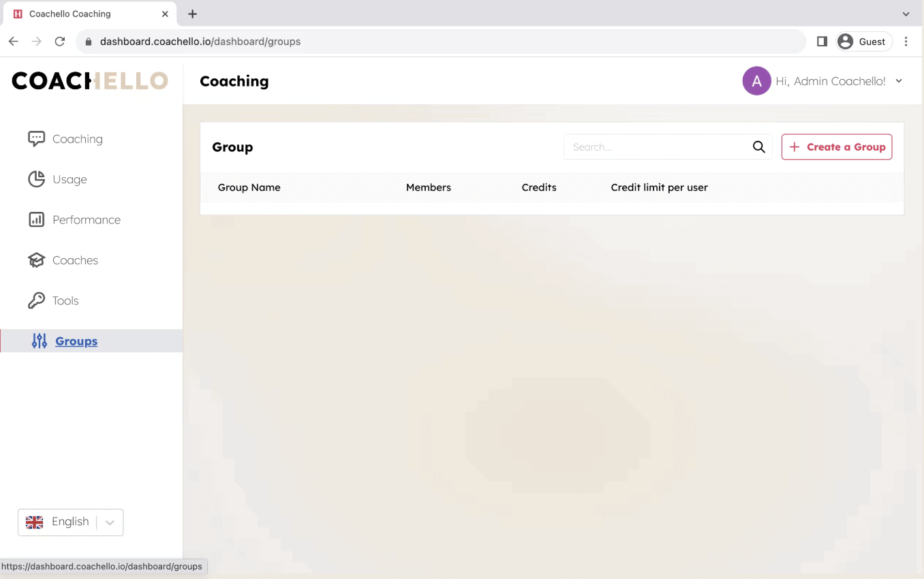Click the Groups sliders icon
The height and width of the screenshot is (579, 924).
click(x=40, y=341)
